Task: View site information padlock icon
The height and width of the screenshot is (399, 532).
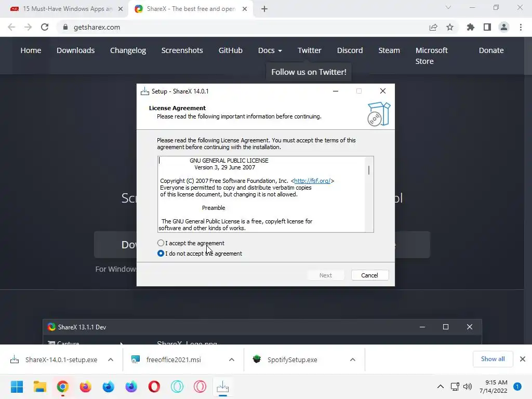Action: (65, 27)
